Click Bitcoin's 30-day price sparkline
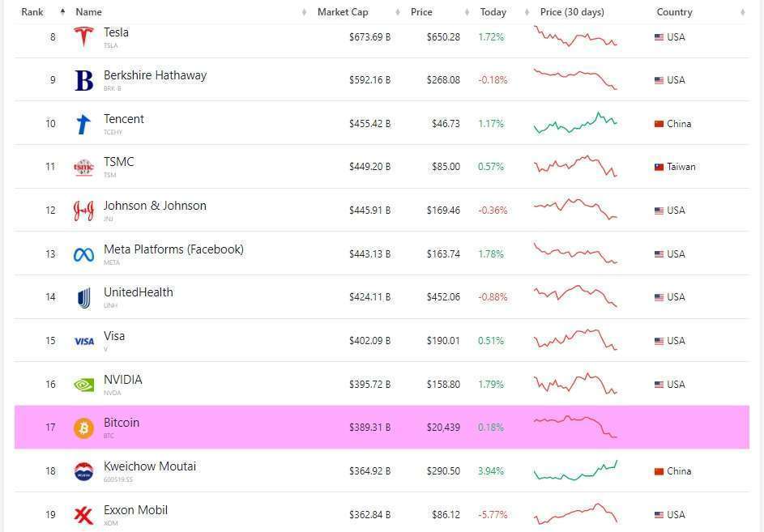Viewport: 764px width, 532px height. pos(575,426)
